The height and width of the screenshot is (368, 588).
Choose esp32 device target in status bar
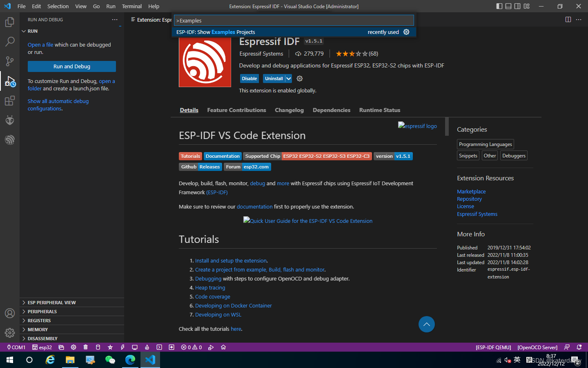42,347
